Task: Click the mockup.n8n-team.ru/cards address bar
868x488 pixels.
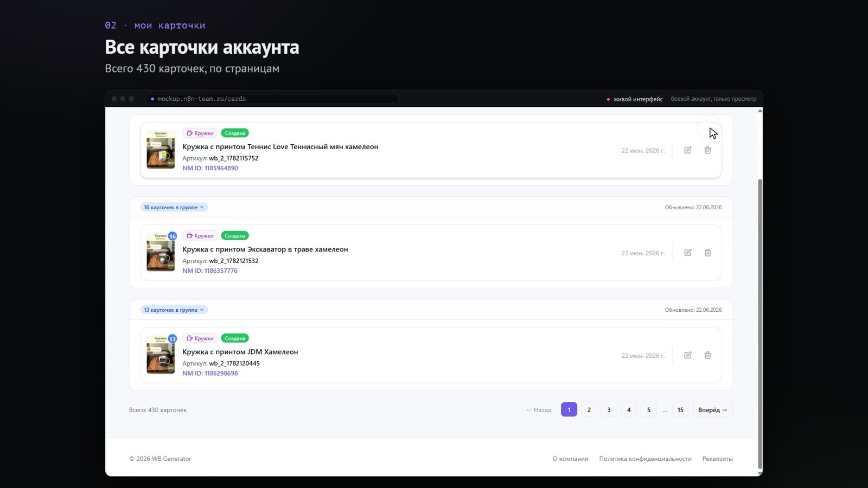Action: [x=272, y=99]
